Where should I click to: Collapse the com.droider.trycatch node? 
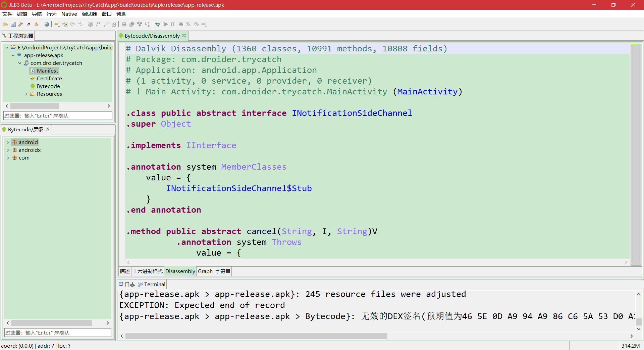click(x=19, y=63)
